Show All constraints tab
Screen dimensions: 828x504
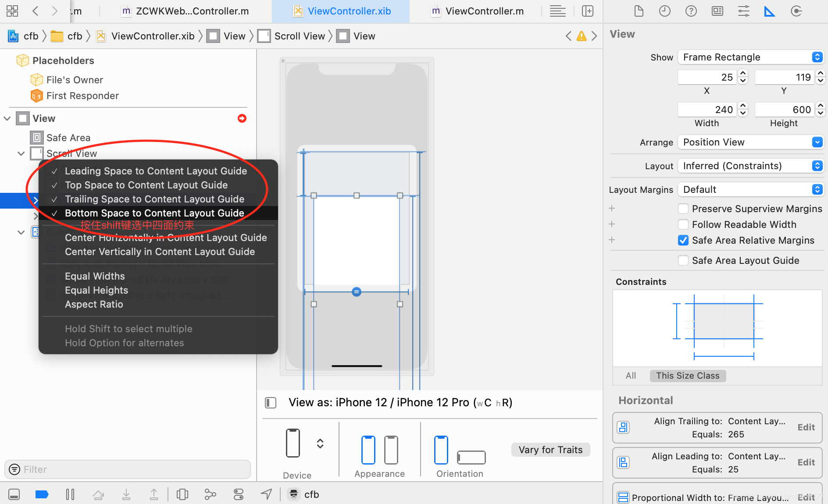pos(631,376)
